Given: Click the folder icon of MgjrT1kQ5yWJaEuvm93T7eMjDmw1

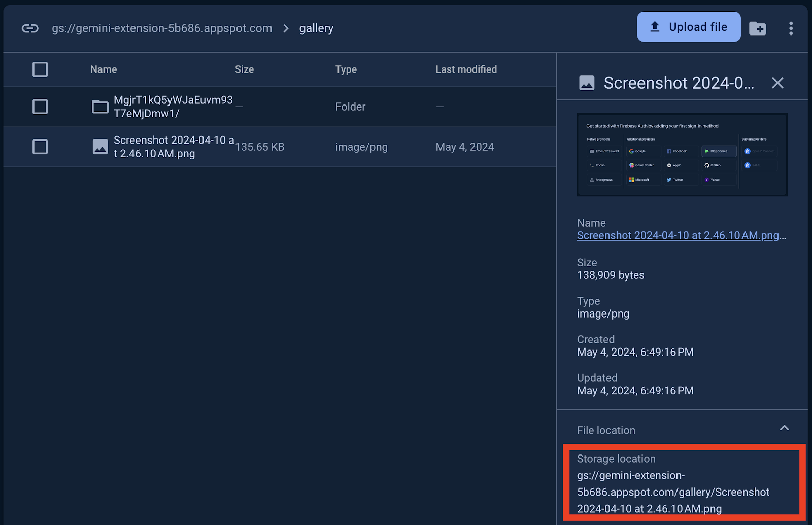Looking at the screenshot, I should coord(100,107).
